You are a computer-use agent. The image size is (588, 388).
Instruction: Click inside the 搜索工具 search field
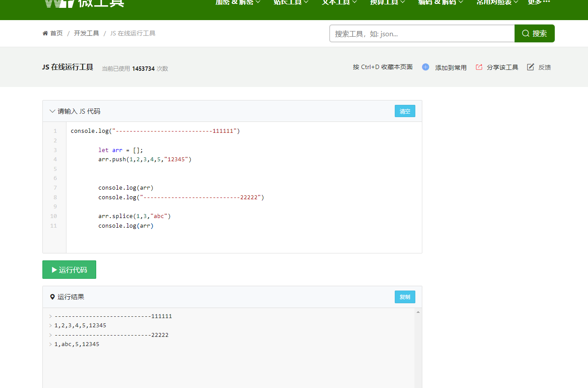click(422, 34)
